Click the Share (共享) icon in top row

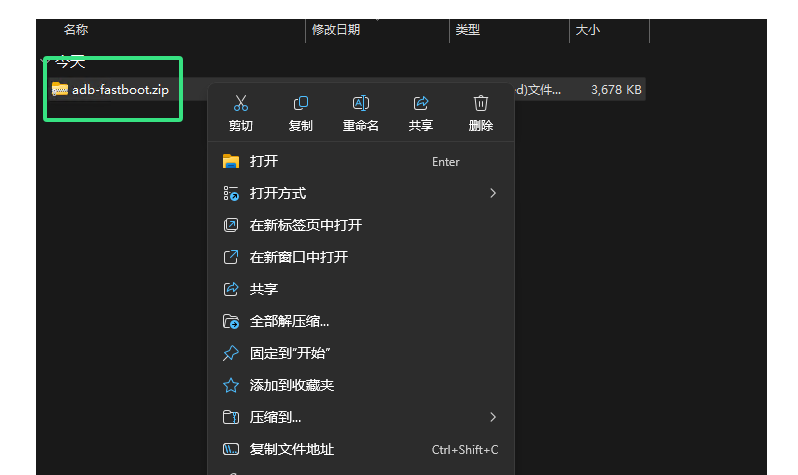421,103
